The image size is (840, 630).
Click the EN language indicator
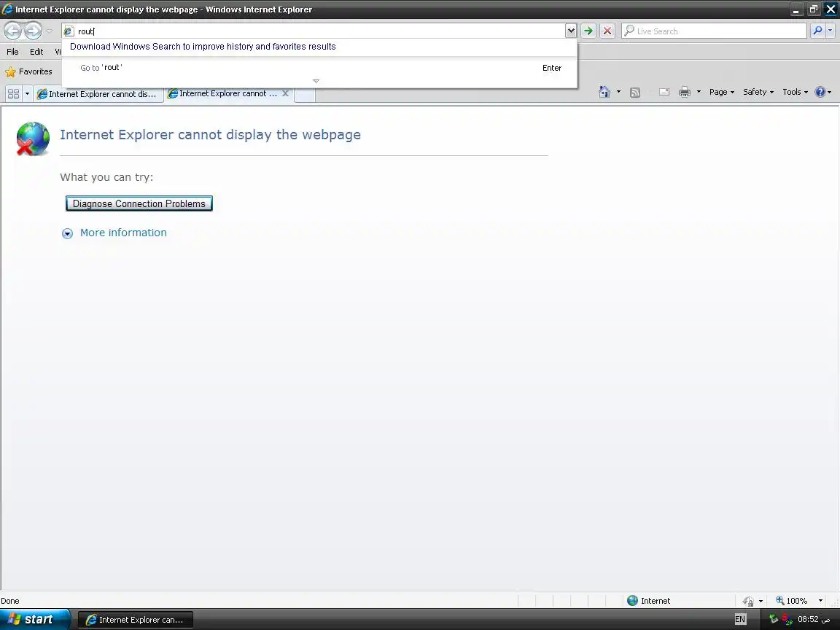[740, 619]
